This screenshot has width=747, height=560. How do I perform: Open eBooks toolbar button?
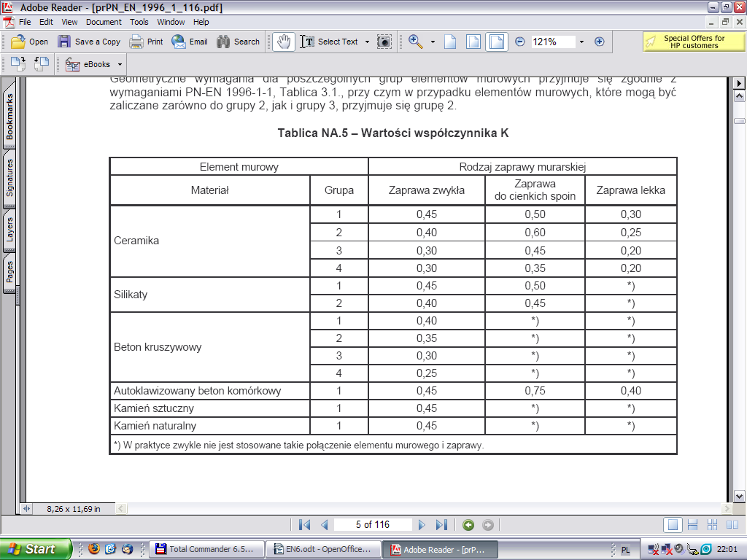click(88, 64)
